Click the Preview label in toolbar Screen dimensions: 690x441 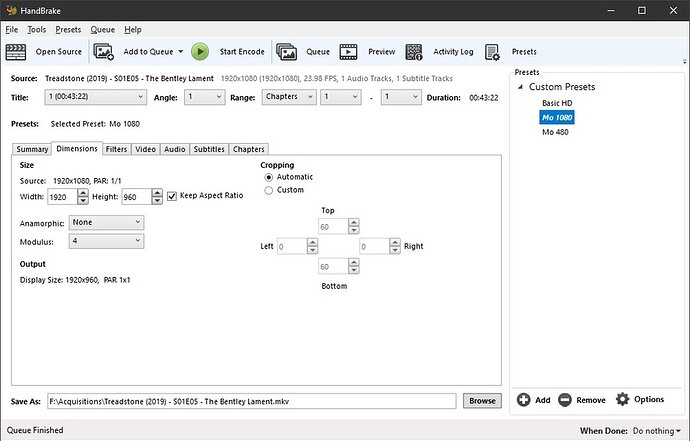pos(382,51)
